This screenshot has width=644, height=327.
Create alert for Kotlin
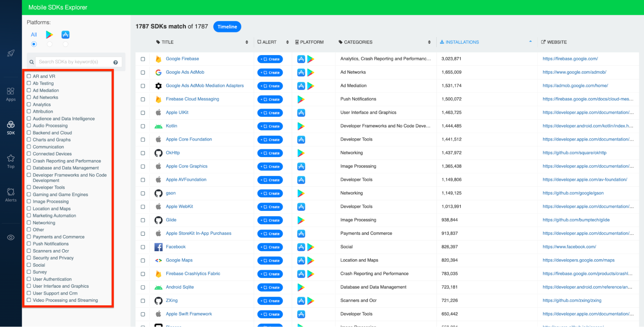270,126
